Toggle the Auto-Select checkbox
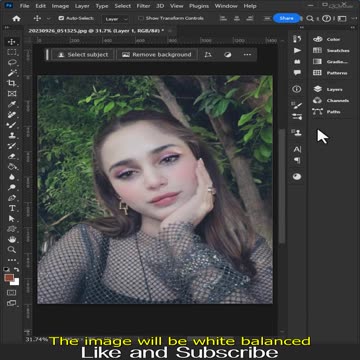 point(61,18)
